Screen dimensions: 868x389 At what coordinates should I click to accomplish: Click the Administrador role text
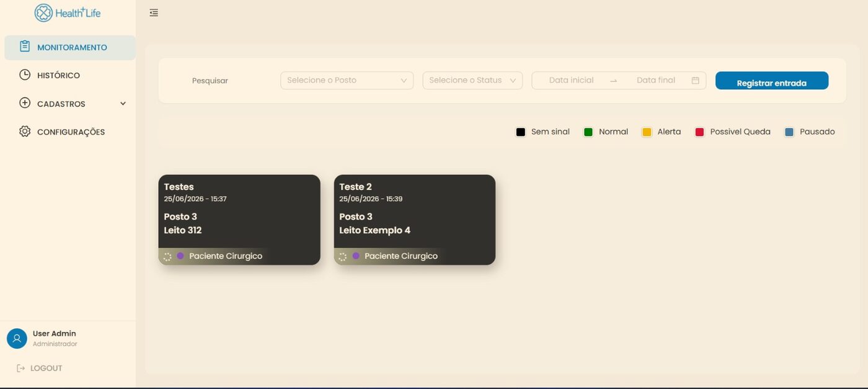pyautogui.click(x=55, y=344)
